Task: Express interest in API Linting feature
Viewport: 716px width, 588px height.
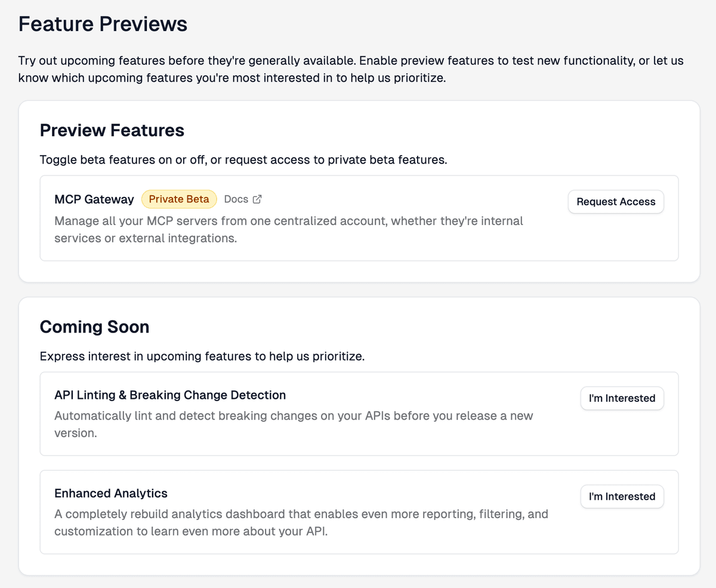Action: pyautogui.click(x=622, y=398)
